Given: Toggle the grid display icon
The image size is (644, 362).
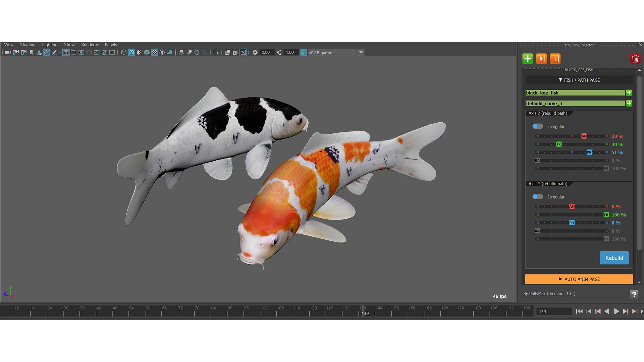Looking at the screenshot, I should pos(66,52).
